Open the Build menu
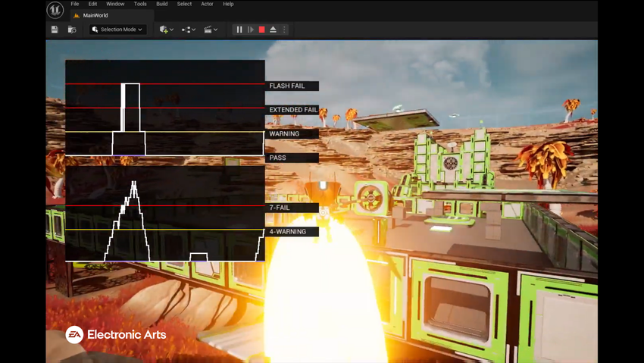Screen dimensions: 644x363 click(162, 4)
